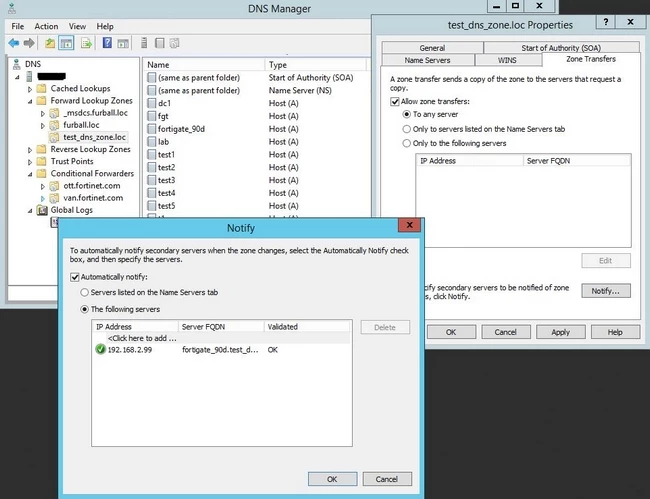Select test_dns_zone.loc zone in tree

pos(95,137)
